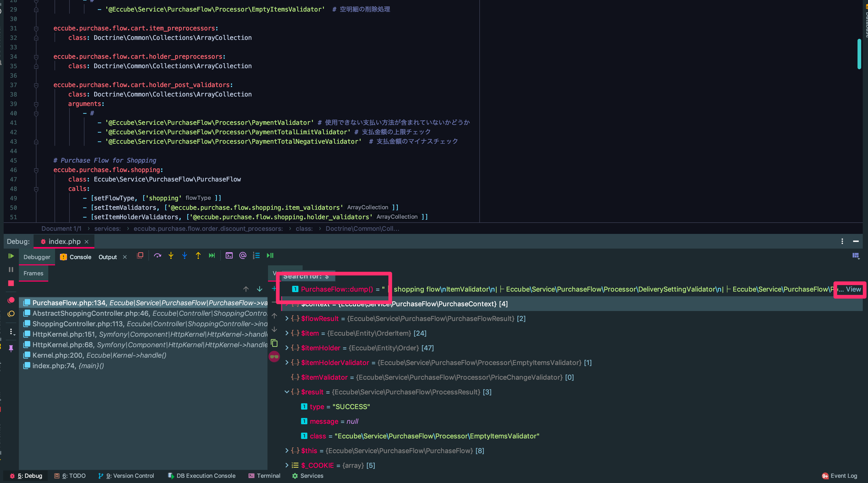Fold the block at editor line 46

click(36, 170)
